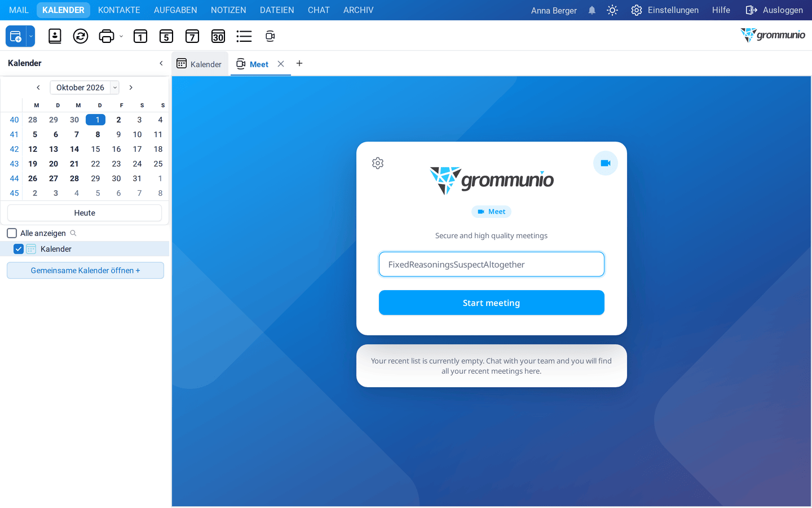Click Hilfe in top bar

coord(721,10)
